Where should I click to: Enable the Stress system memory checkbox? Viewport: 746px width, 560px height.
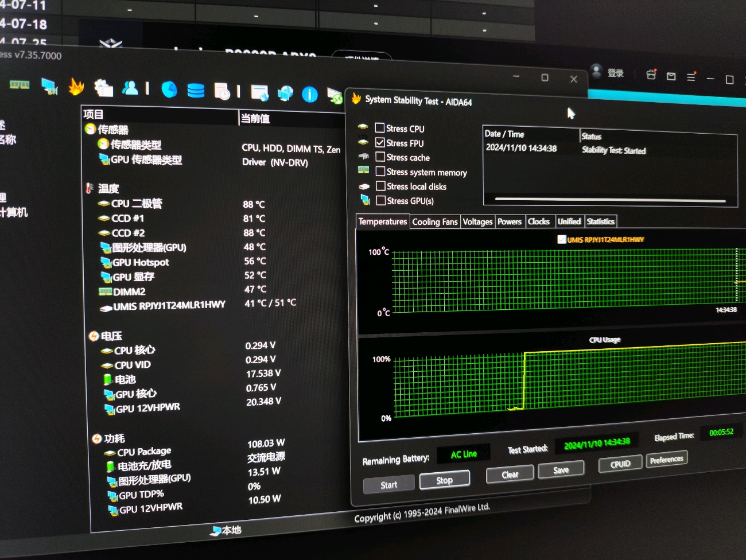coord(380,171)
